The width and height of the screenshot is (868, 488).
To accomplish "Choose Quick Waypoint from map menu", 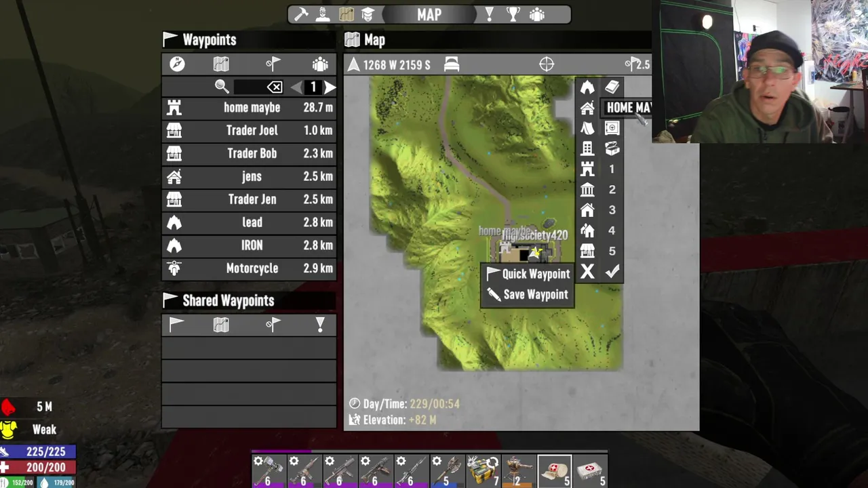I will pyautogui.click(x=528, y=274).
